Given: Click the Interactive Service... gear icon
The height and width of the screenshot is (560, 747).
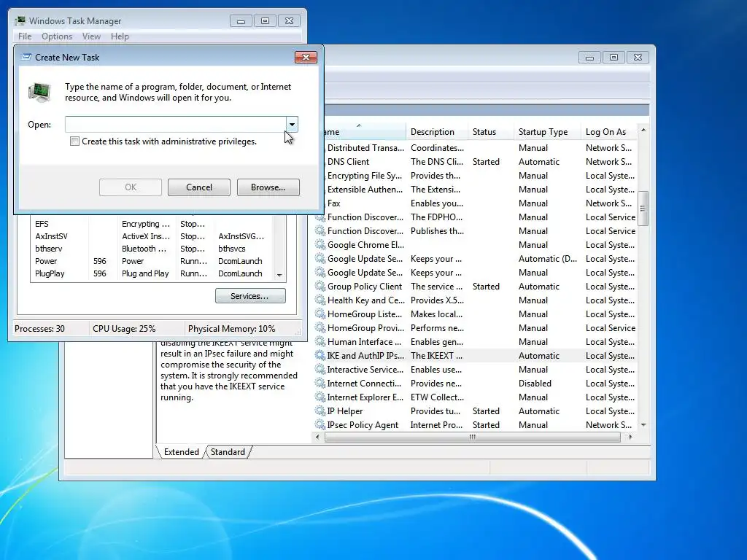Looking at the screenshot, I should 320,369.
